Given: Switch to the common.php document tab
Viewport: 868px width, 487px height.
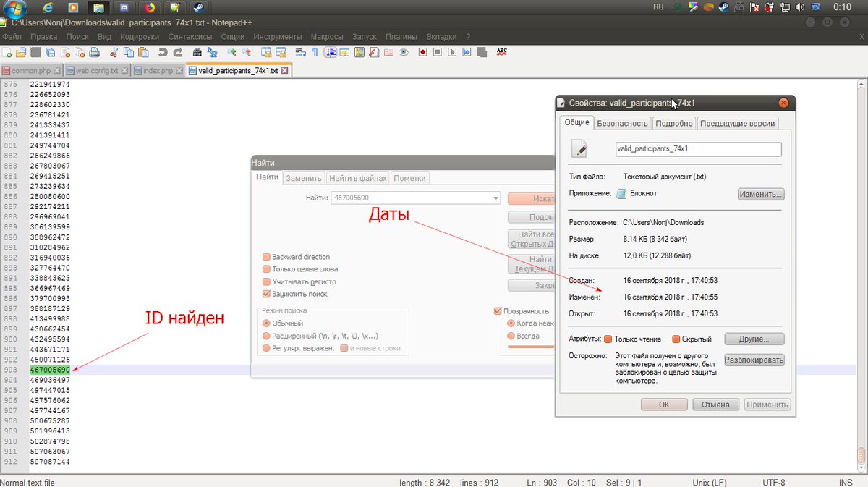Looking at the screenshot, I should 30,71.
